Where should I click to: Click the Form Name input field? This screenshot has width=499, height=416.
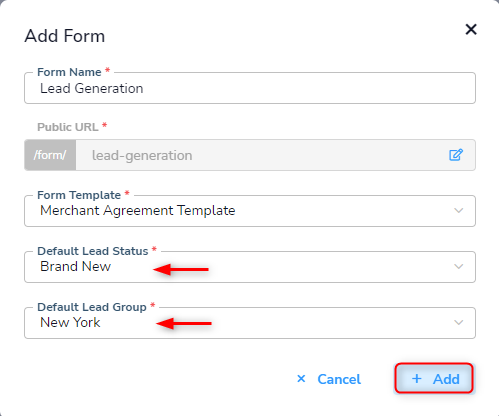pyautogui.click(x=250, y=88)
